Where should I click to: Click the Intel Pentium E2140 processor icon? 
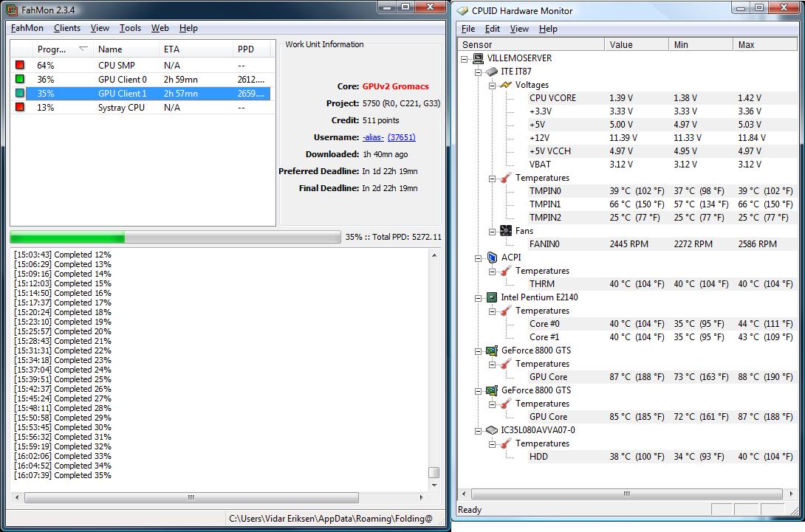coord(492,297)
